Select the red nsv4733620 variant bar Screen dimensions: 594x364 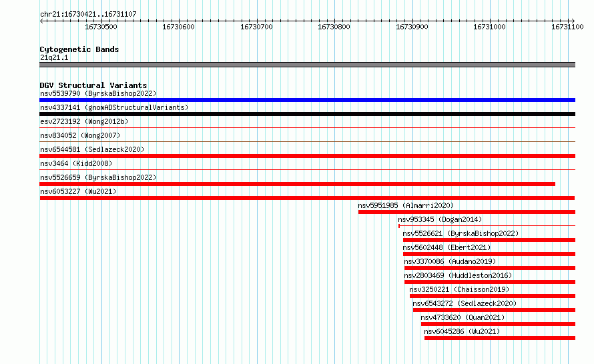498,324
